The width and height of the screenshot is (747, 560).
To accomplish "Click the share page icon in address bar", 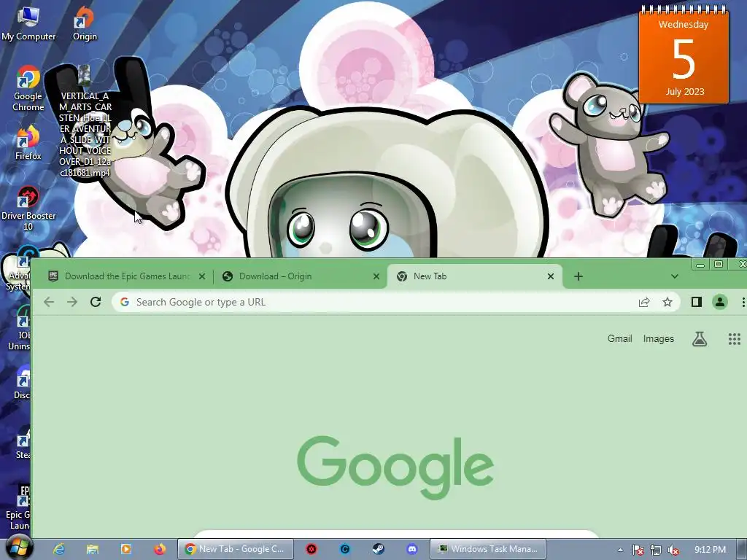I will 644,302.
